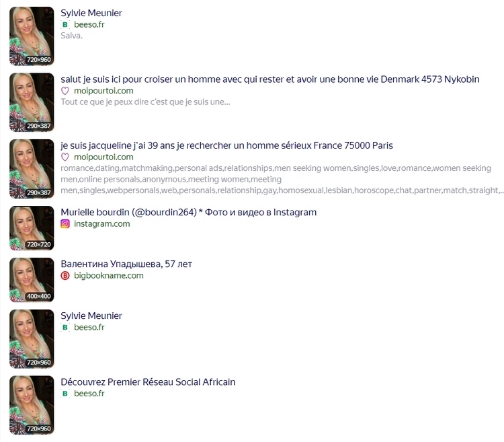Viewport: 504px width, 442px height.
Task: Click the beeso.fr favicon under Réseau Social Africain
Action: (65, 394)
